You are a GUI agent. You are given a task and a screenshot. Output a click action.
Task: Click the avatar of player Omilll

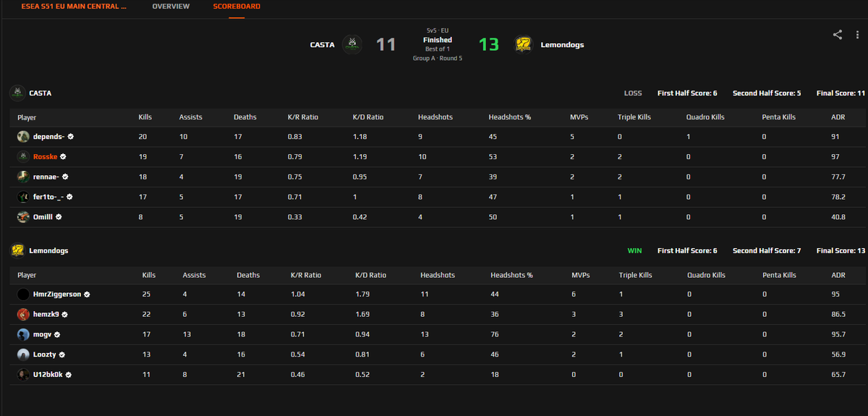[24, 216]
